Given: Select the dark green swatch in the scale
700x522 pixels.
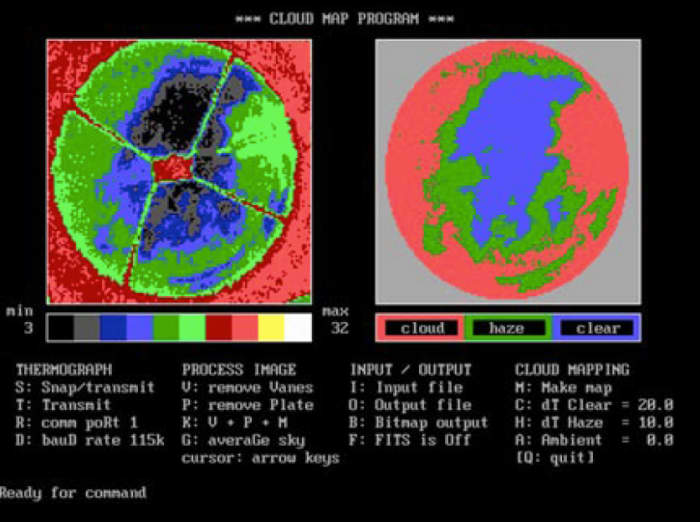Looking at the screenshot, I should point(166,328).
